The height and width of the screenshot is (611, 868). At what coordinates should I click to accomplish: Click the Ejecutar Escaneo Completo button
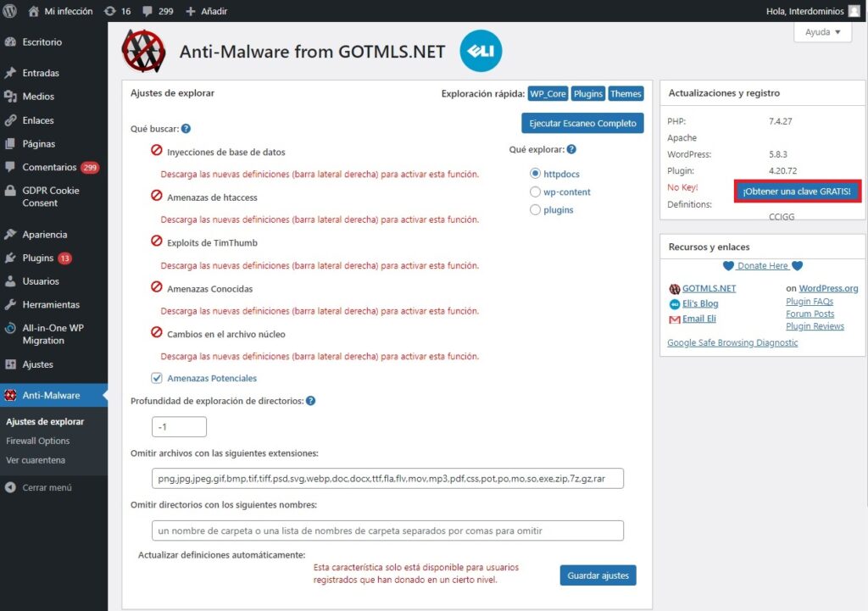(582, 124)
